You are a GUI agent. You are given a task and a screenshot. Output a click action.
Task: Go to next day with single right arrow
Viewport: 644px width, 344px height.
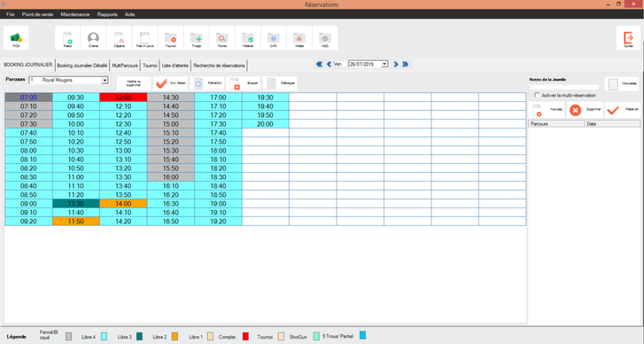(396, 64)
